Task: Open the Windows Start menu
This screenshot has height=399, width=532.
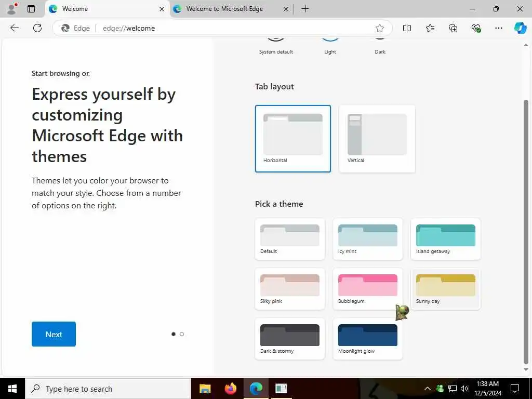Action: (x=12, y=389)
